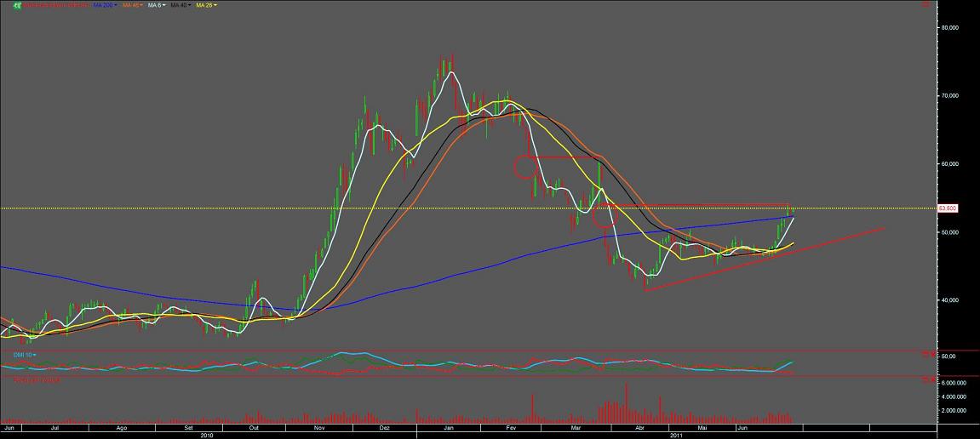980x439 pixels.
Task: Click the Mai month label on time axis
Action: click(x=702, y=429)
